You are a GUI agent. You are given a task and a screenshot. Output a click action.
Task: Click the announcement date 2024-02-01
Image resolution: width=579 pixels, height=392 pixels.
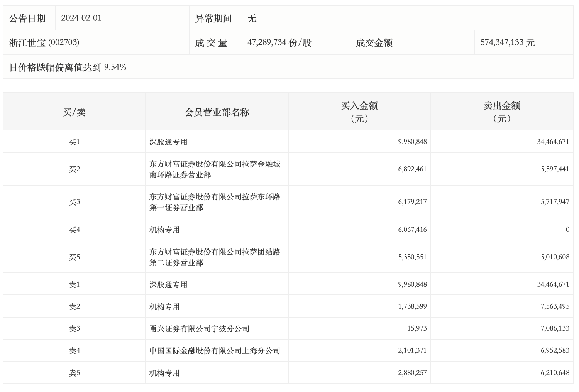[x=81, y=18]
